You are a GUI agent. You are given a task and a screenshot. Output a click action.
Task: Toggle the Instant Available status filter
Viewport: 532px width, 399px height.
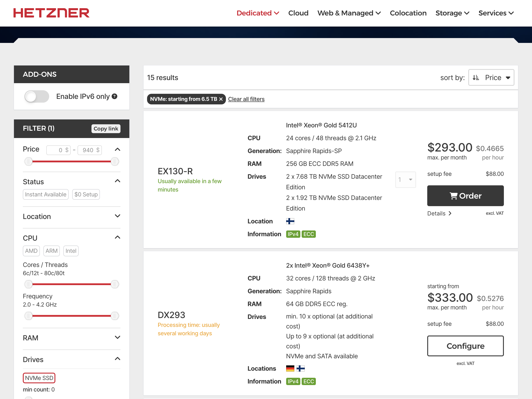[46, 194]
